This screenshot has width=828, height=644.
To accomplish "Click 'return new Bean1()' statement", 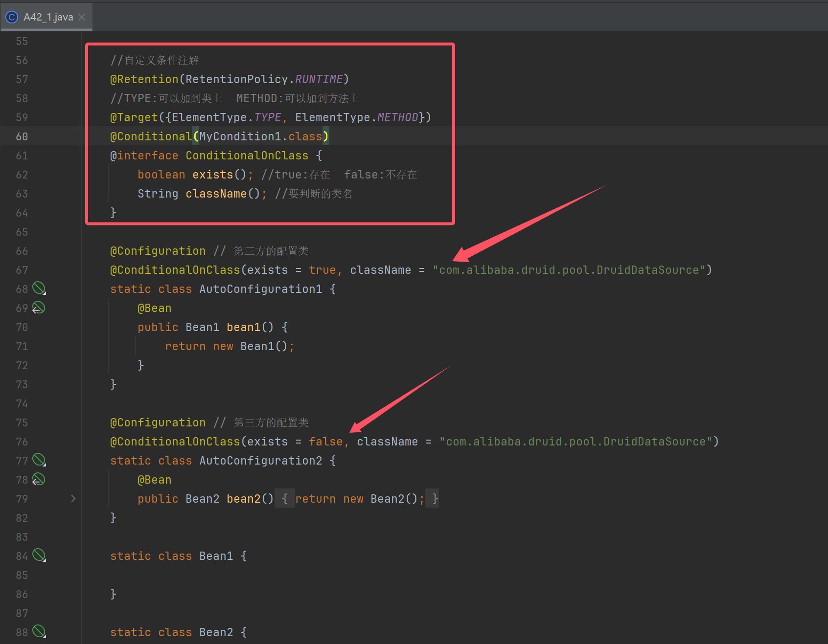I will point(229,346).
